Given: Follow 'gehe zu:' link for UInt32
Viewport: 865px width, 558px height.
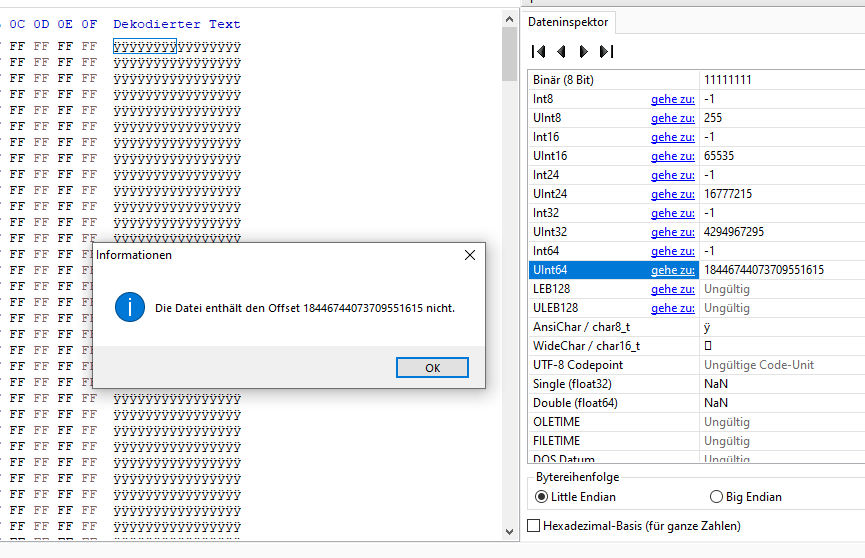Looking at the screenshot, I should pos(672,232).
